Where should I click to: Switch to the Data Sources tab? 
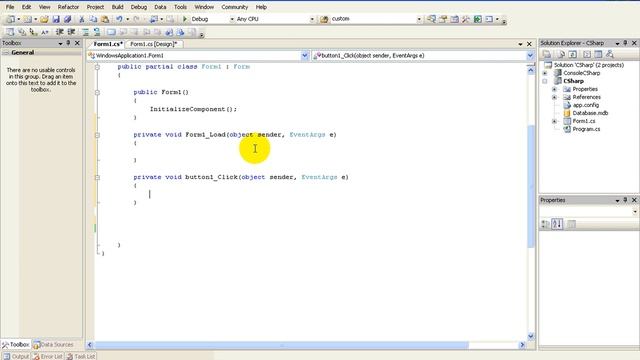point(53,345)
